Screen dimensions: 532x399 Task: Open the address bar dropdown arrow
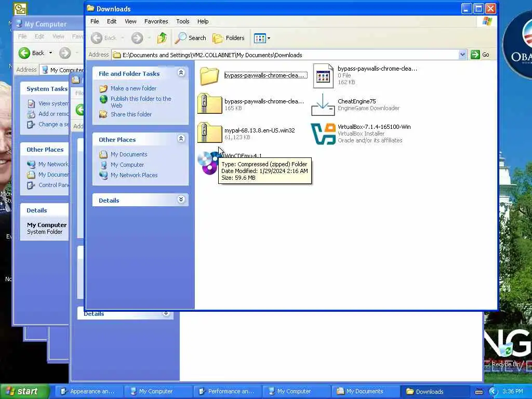point(462,55)
